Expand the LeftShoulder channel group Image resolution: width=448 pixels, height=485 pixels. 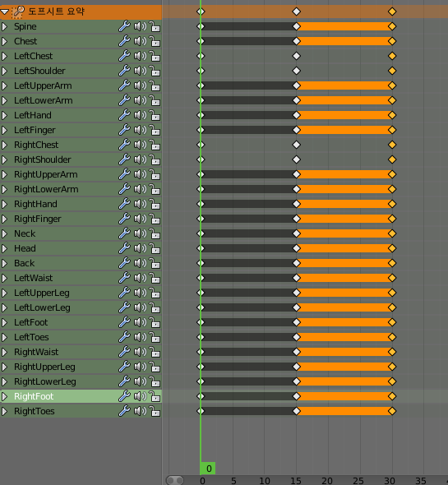point(5,71)
